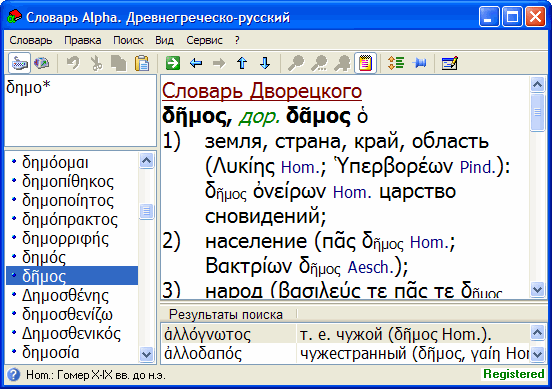Image resolution: width=552 pixels, height=389 pixels.
Task: Toggle the search results notepad icon
Action: 365,63
